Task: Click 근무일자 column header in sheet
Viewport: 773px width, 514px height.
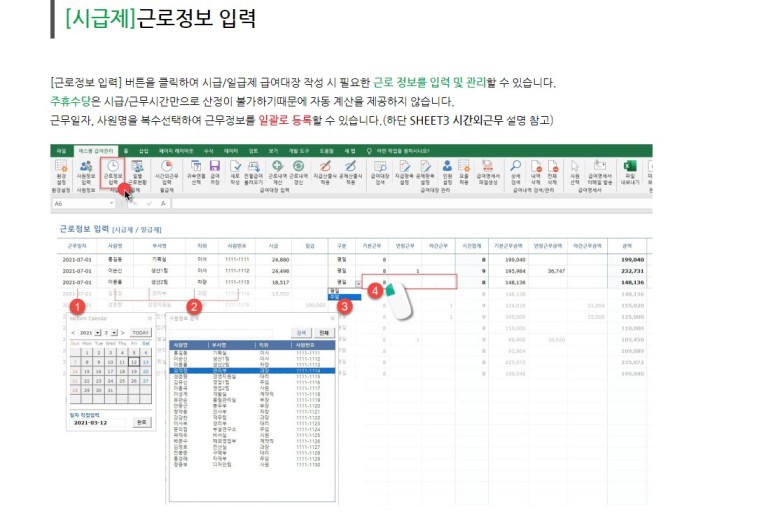Action: (x=77, y=245)
